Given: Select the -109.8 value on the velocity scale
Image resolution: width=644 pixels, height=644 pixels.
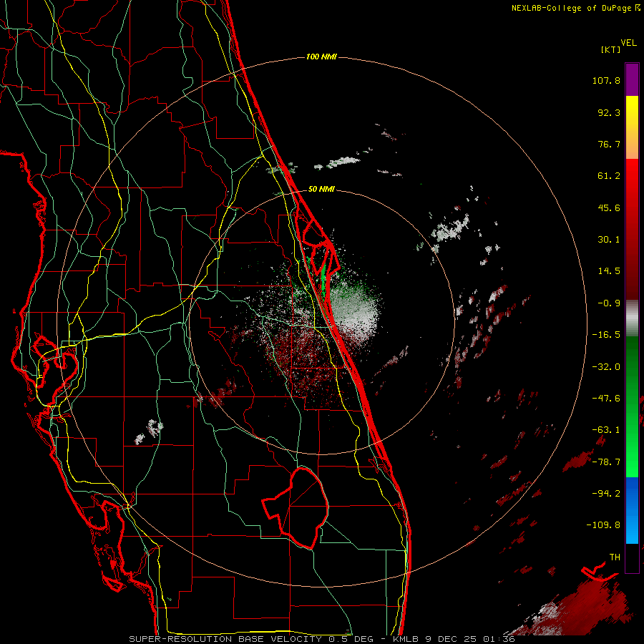Looking at the screenshot, I should pyautogui.click(x=604, y=525).
